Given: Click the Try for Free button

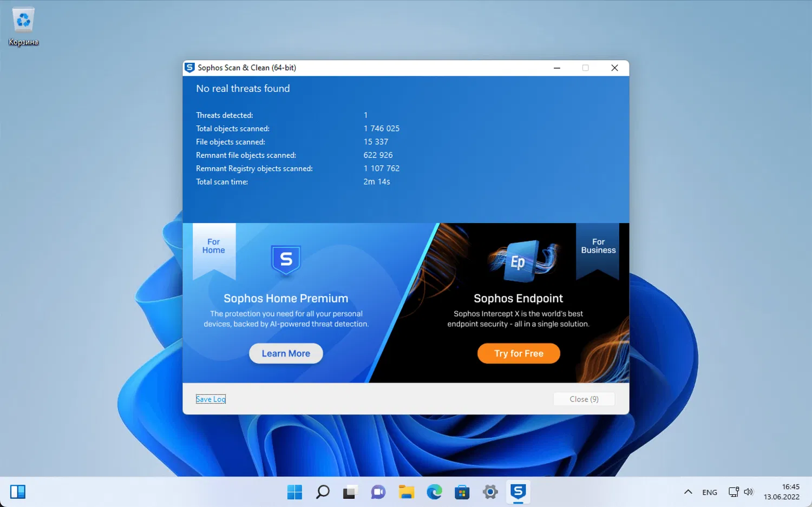Looking at the screenshot, I should pos(519,353).
